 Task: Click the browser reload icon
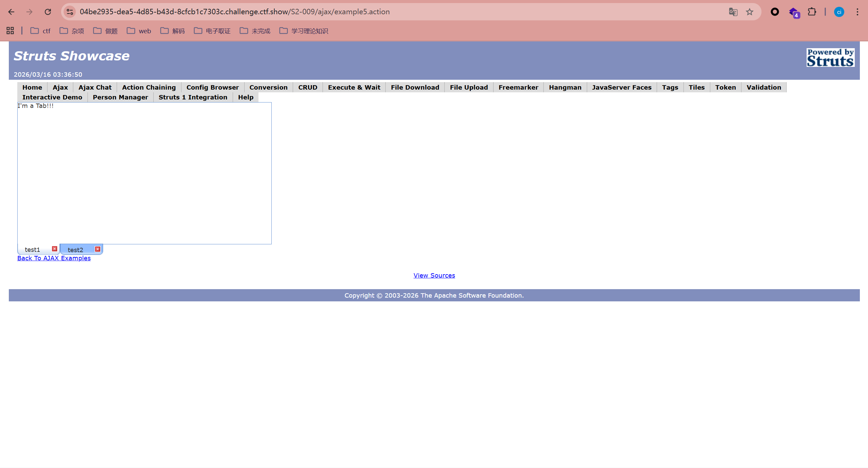[48, 12]
